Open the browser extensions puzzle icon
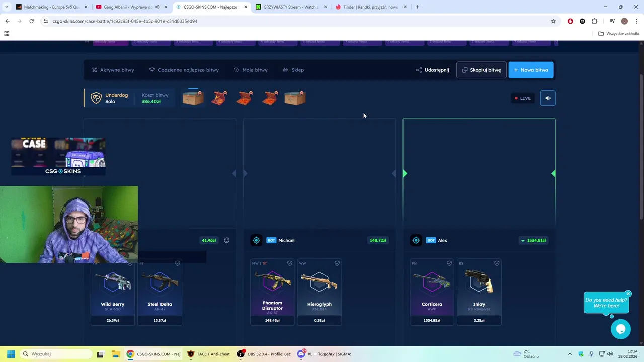Viewport: 644px width, 362px height. click(x=595, y=21)
